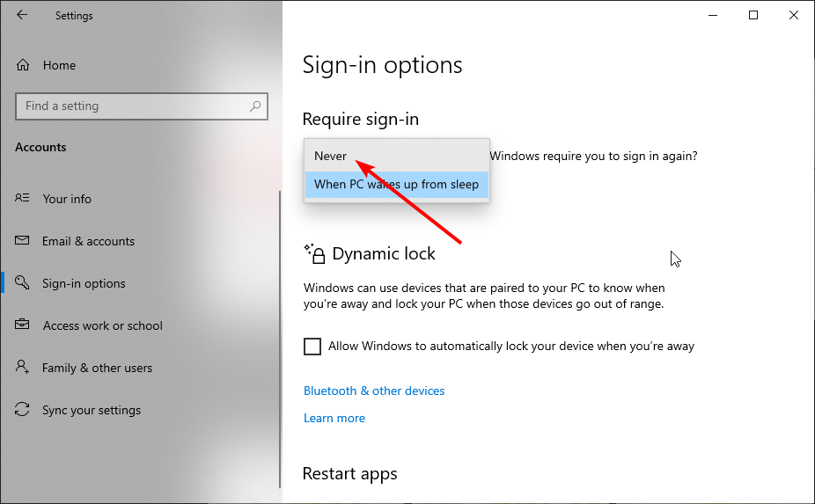
Task: Click the search magnifier icon
Action: click(255, 106)
